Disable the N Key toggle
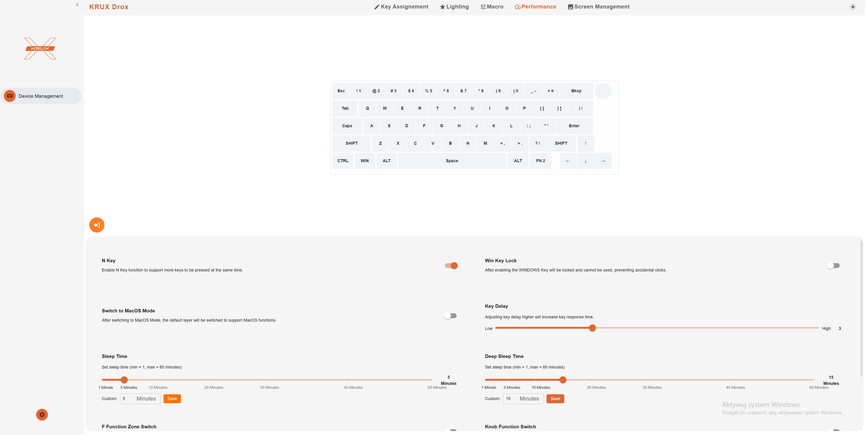This screenshot has width=868, height=435. pos(451,266)
